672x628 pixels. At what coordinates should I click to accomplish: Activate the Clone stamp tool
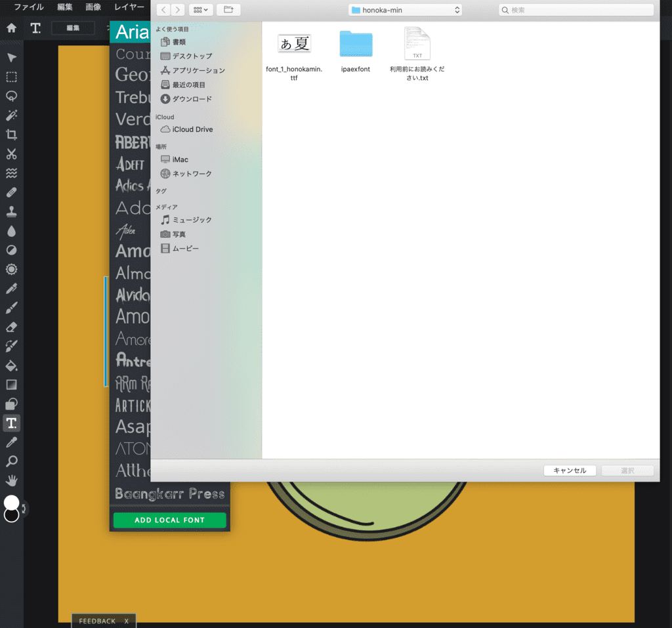(10, 211)
